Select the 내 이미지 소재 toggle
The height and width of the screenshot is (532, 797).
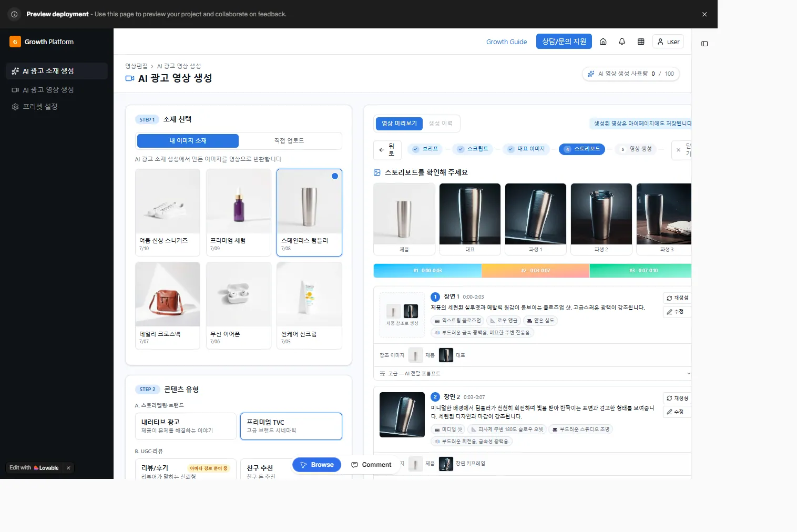(x=188, y=141)
